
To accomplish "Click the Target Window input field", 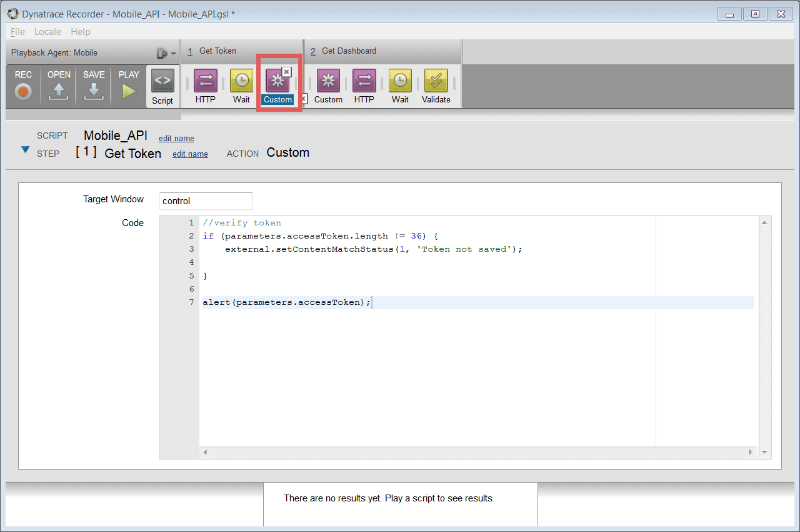I will (206, 201).
